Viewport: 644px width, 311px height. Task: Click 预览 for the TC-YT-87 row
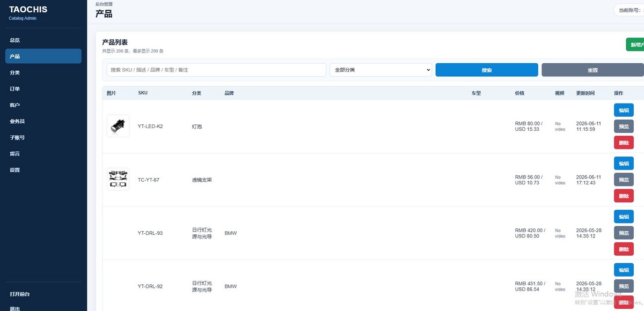click(x=624, y=180)
